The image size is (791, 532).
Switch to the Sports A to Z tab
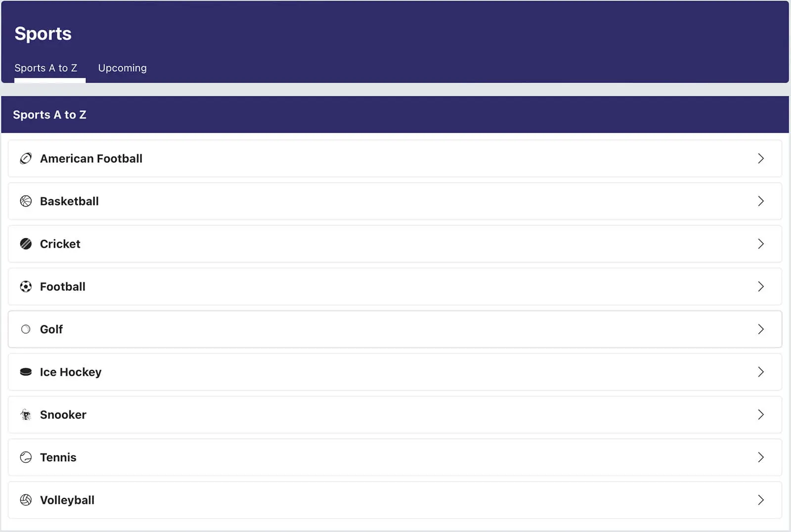pos(46,68)
